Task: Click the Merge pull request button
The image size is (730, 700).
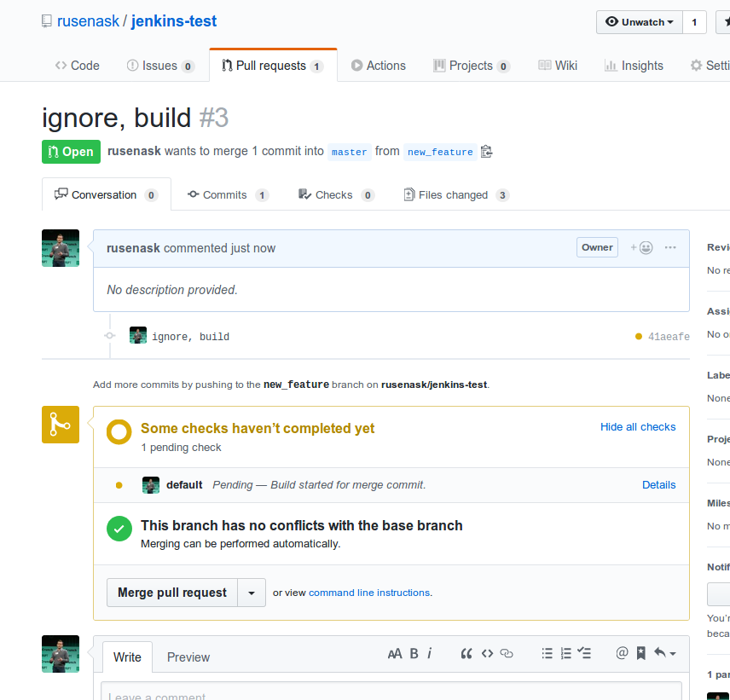Action: click(172, 593)
